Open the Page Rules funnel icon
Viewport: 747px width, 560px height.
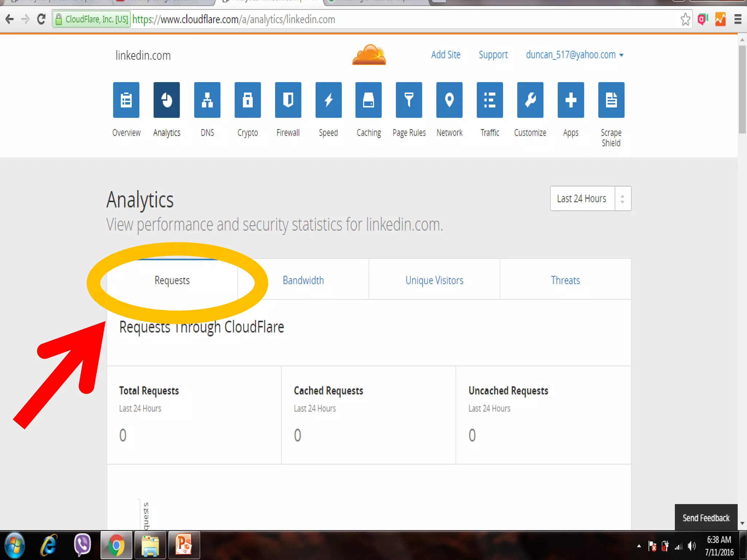tap(409, 100)
